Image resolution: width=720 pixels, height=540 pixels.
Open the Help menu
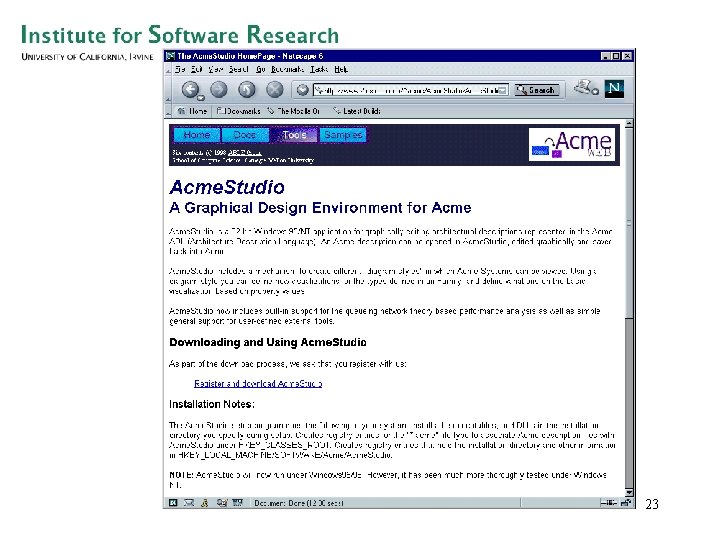(x=341, y=69)
